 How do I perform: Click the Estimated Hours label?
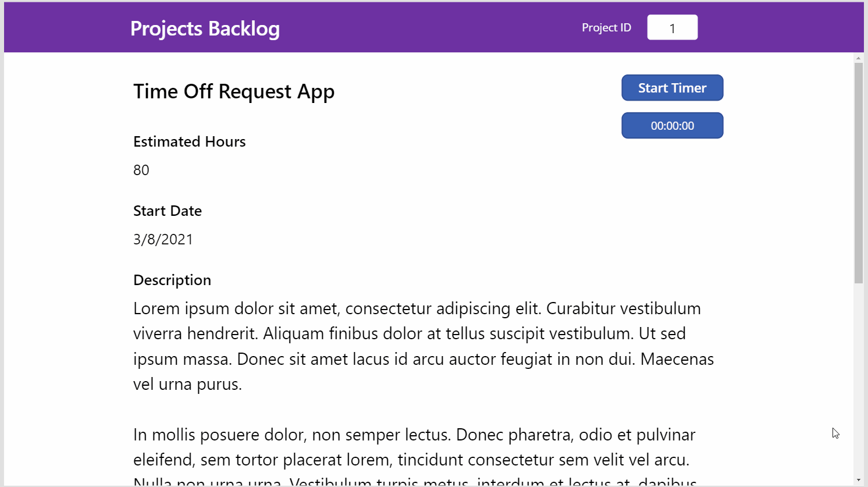pos(189,141)
